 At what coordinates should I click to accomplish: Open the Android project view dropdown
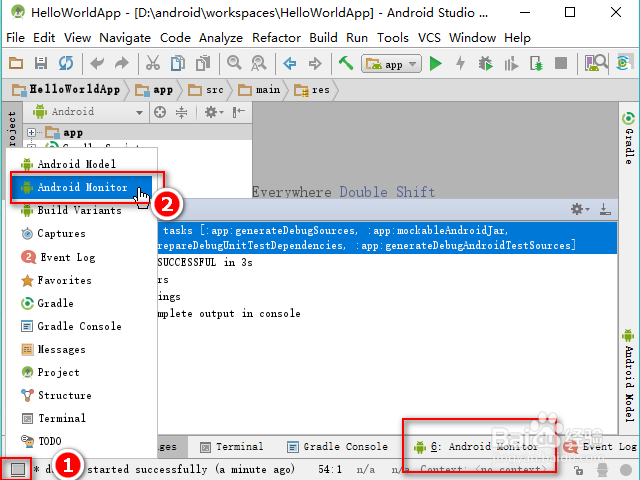coord(88,111)
